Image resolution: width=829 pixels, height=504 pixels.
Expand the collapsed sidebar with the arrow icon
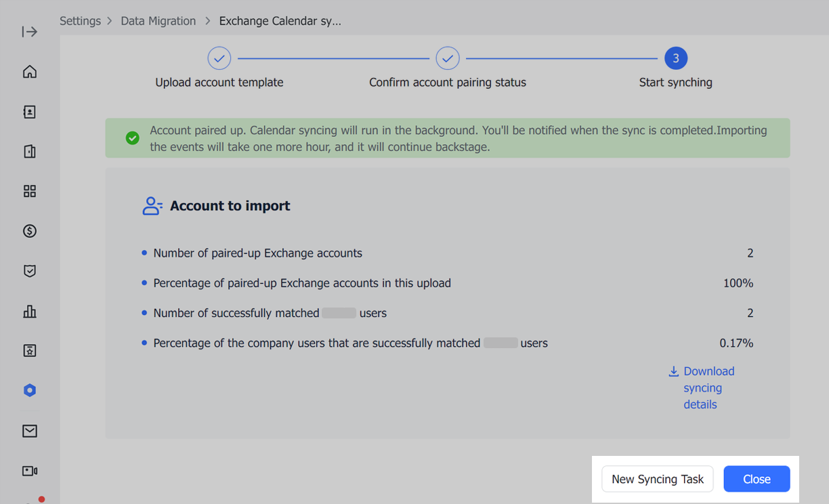pos(30,32)
